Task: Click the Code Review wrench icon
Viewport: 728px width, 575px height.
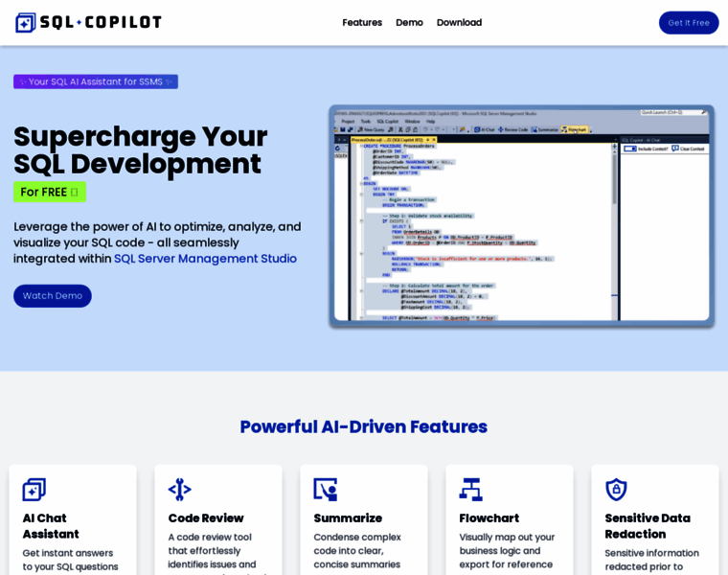Action: 180,490
